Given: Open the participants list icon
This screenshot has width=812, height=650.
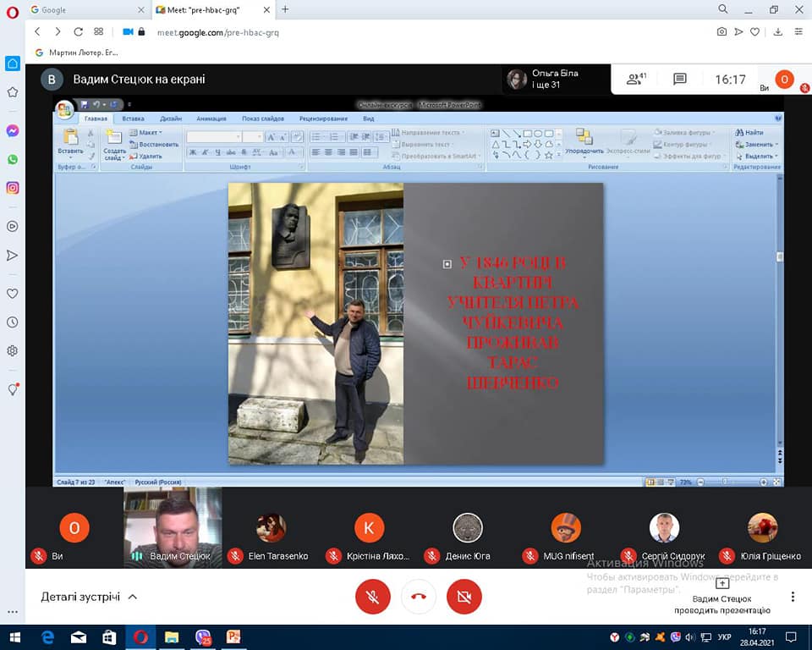Looking at the screenshot, I should pos(635,80).
